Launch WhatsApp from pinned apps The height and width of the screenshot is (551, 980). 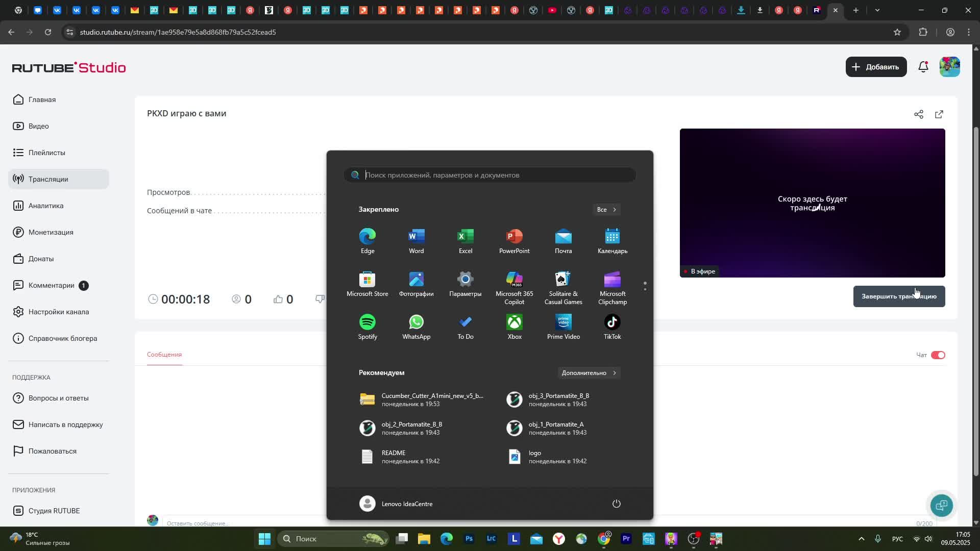(416, 327)
